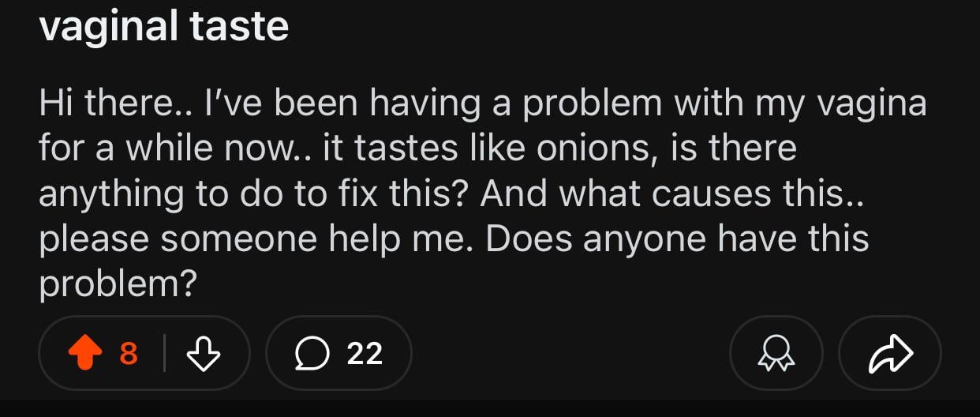Open the post titled "vaginal taste"
980x417 pixels.
click(164, 26)
